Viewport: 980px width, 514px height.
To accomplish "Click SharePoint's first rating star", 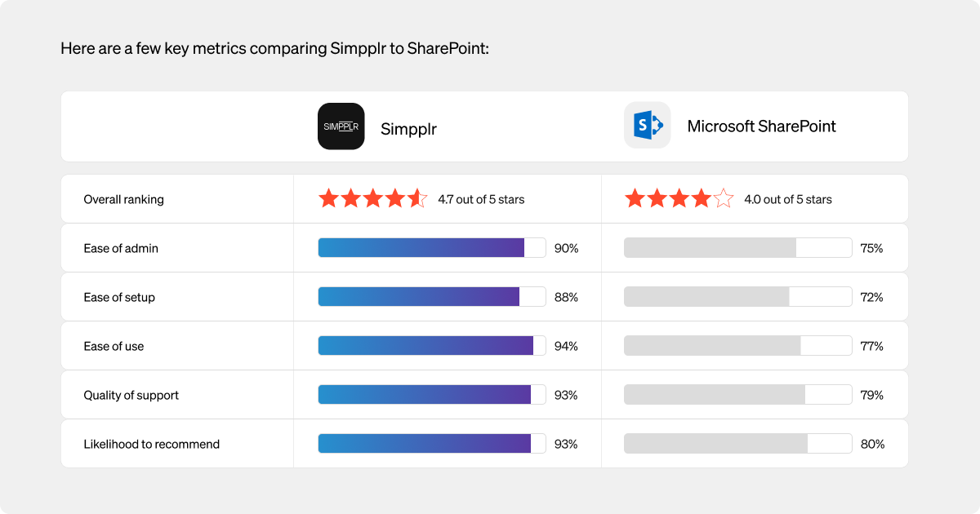I will coord(635,198).
